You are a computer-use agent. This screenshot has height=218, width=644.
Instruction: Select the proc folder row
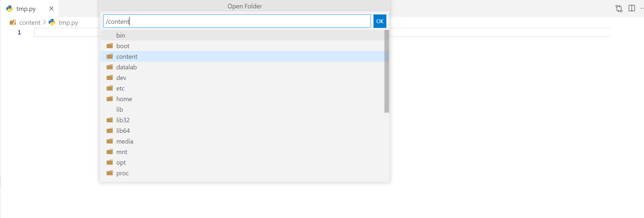[242, 173]
